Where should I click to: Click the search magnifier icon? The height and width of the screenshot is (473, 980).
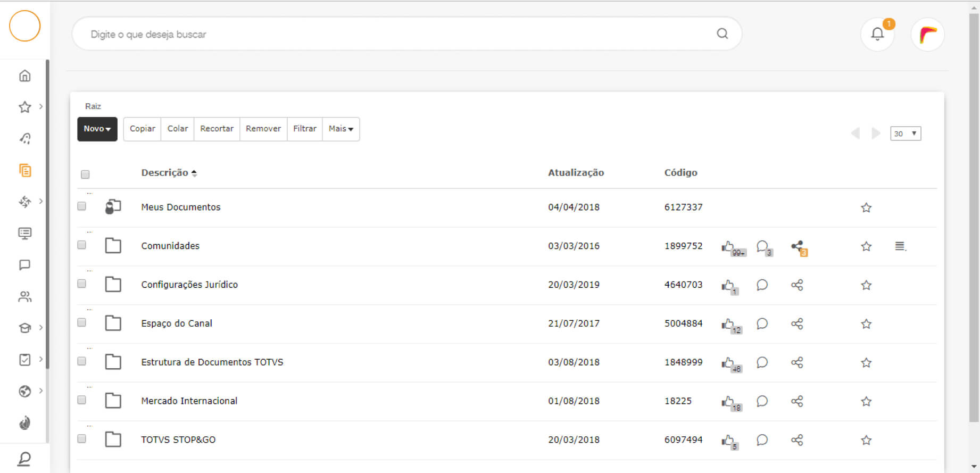pos(722,34)
